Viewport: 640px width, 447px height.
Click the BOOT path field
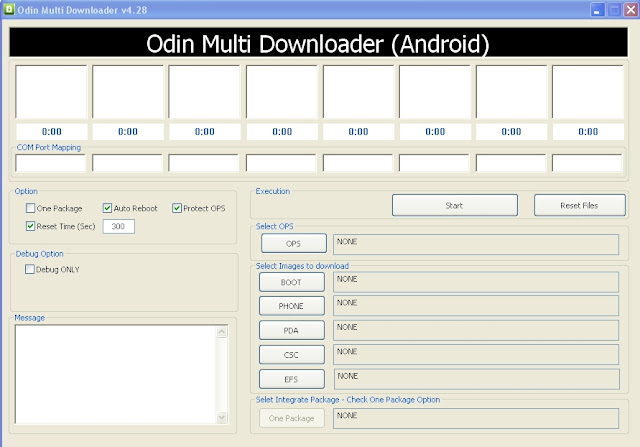(476, 282)
